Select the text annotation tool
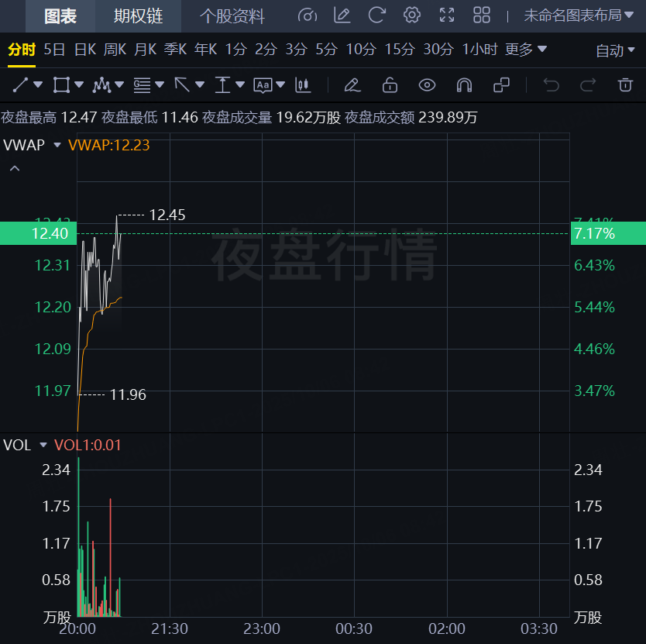This screenshot has width=646, height=644. click(x=263, y=85)
